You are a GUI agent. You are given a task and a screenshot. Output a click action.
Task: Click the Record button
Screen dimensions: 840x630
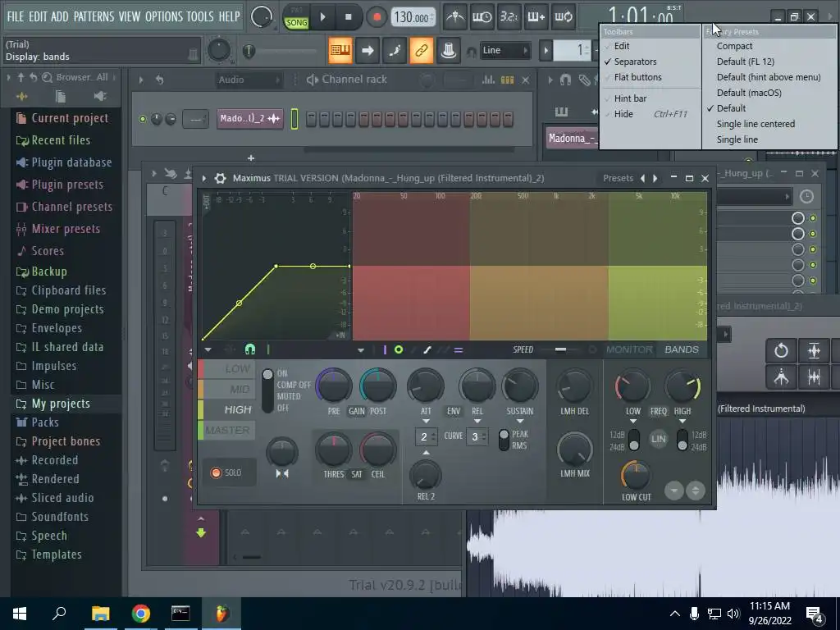point(377,17)
